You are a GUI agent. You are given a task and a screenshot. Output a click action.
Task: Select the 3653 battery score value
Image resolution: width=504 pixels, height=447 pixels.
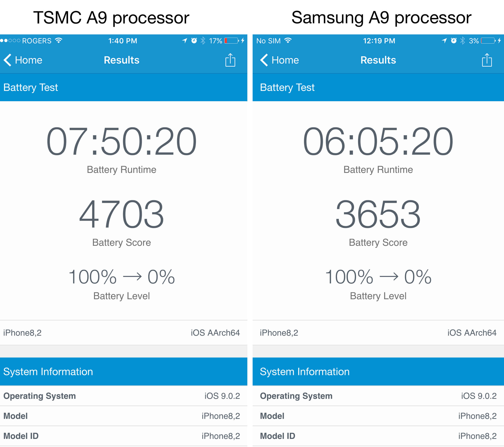coord(378,214)
